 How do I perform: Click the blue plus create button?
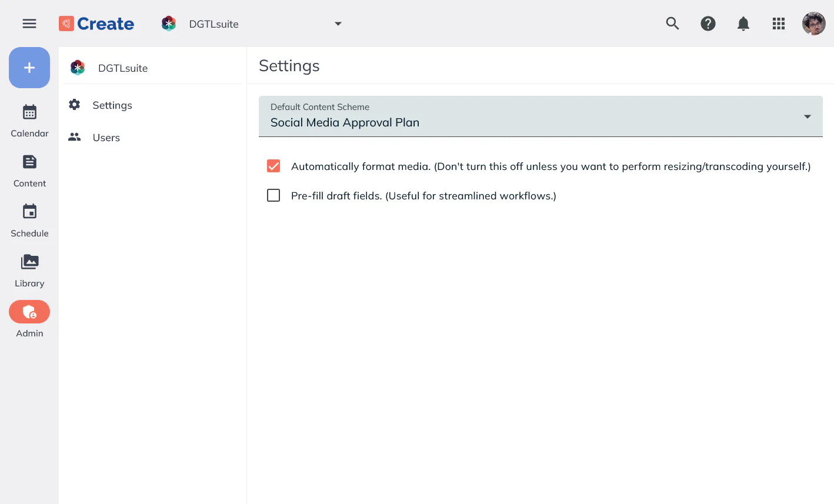(29, 68)
